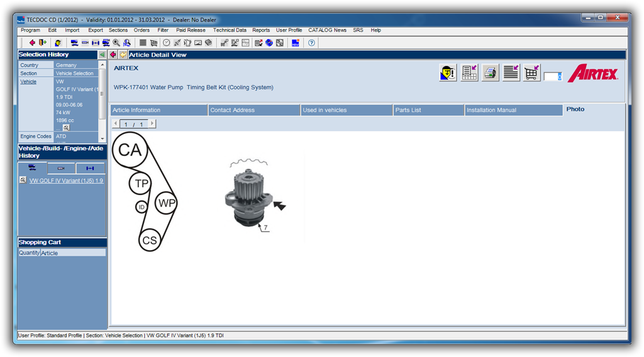Select the axle history tab icon
The height and width of the screenshot is (357, 644).
[91, 168]
